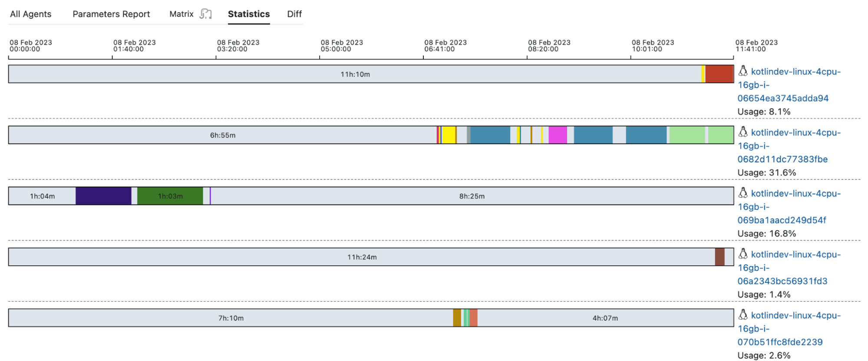Switch to the Parameters Report tab
The width and height of the screenshot is (868, 361).
pyautogui.click(x=111, y=14)
